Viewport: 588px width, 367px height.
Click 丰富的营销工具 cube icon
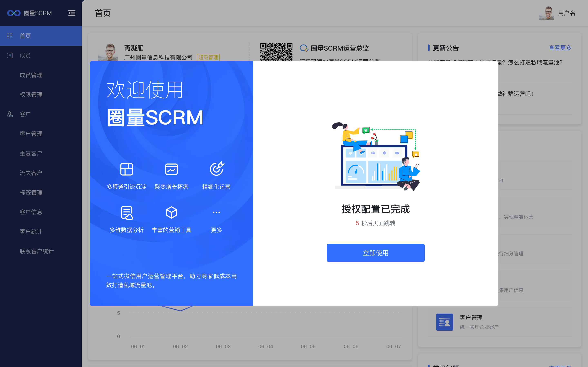pos(171,213)
